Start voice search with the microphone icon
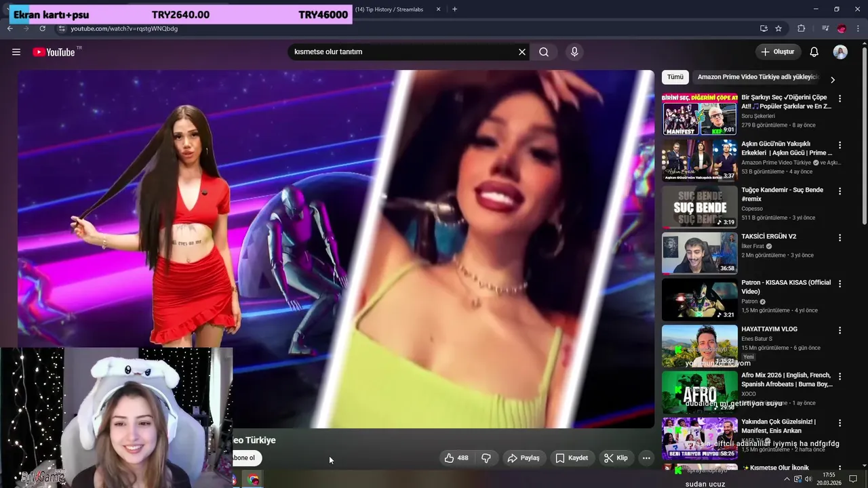868x488 pixels. click(x=574, y=52)
